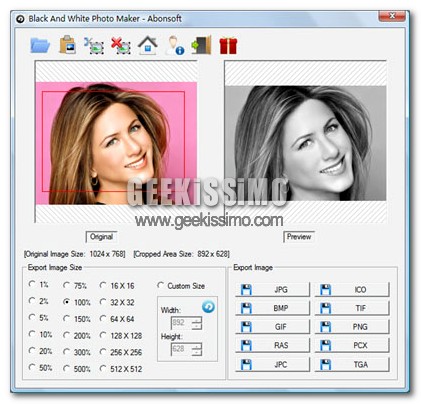Select the 256 X 256 size option
This screenshot has height=404, width=421.
point(121,352)
